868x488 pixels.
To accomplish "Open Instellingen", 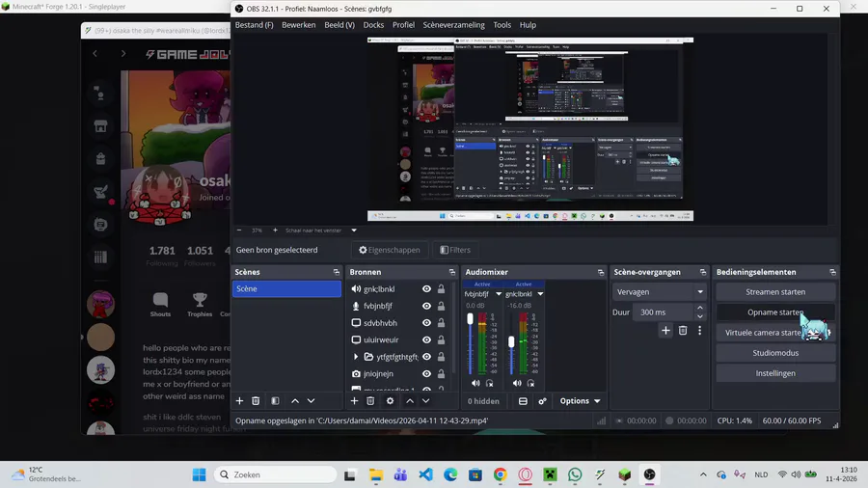I will pyautogui.click(x=775, y=373).
